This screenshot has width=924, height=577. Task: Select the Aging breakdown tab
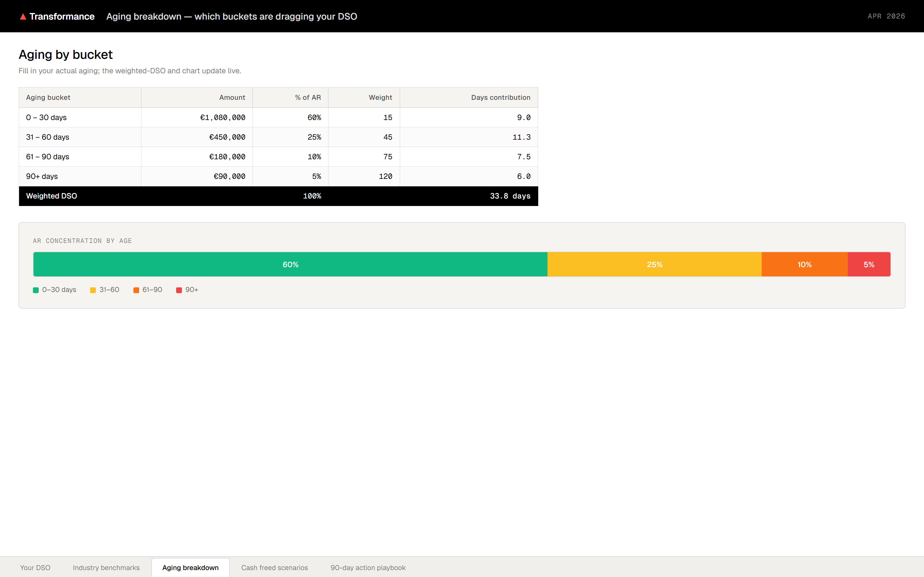coord(190,567)
